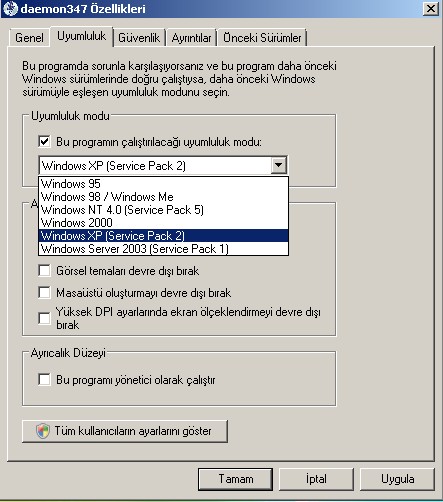This screenshot has width=443, height=502.
Task: Apply changes with the Uygula button
Action: click(397, 479)
